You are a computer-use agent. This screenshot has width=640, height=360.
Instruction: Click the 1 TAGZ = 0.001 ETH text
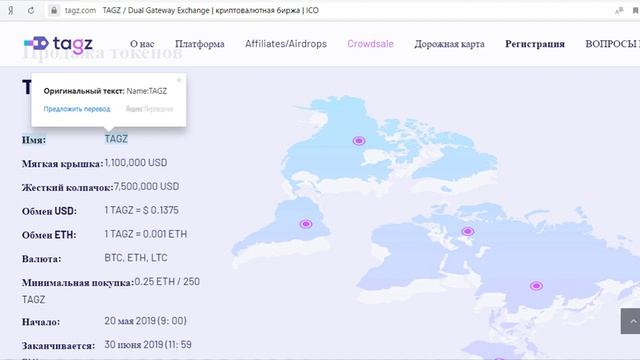click(x=146, y=234)
